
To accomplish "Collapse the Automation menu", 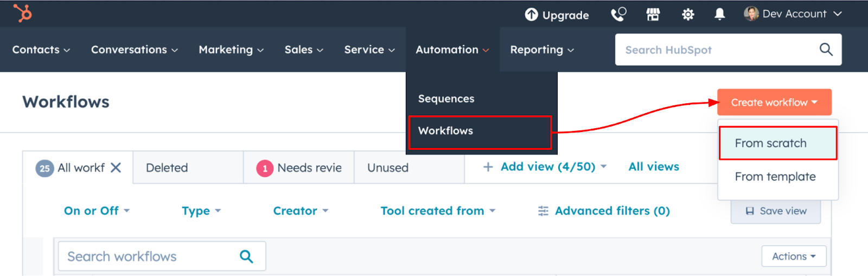I will point(452,49).
